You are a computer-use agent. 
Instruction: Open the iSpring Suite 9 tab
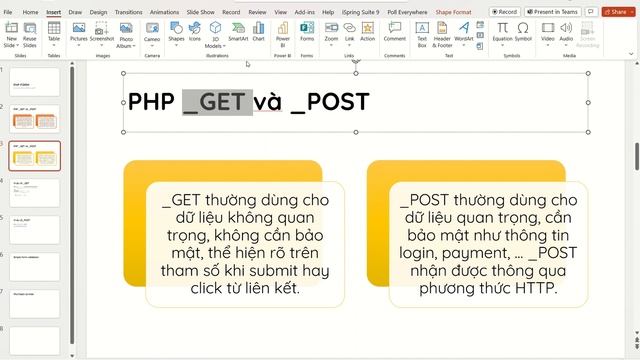[x=360, y=12]
